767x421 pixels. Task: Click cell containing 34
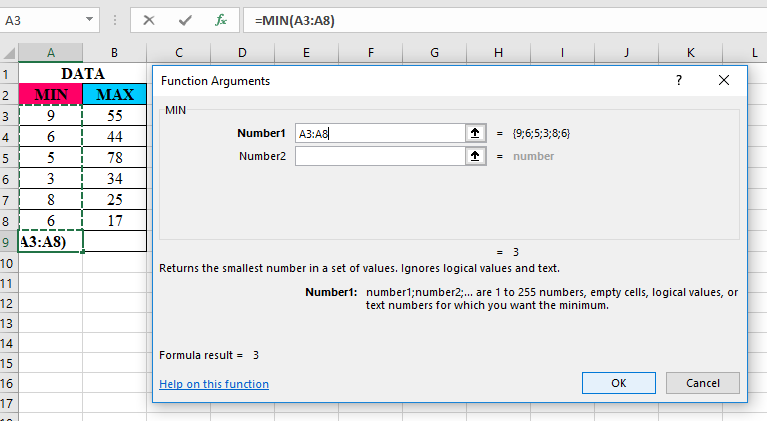[114, 178]
